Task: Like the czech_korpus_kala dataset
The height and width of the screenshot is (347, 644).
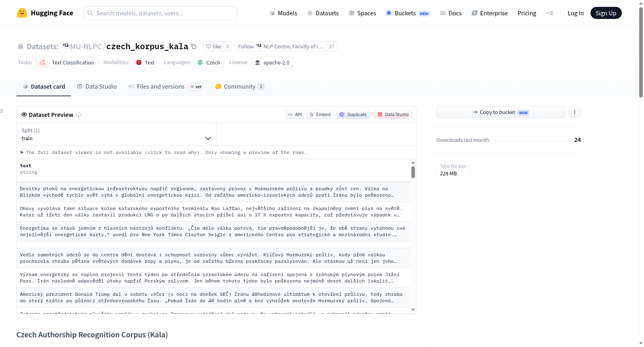Action: 213,46
